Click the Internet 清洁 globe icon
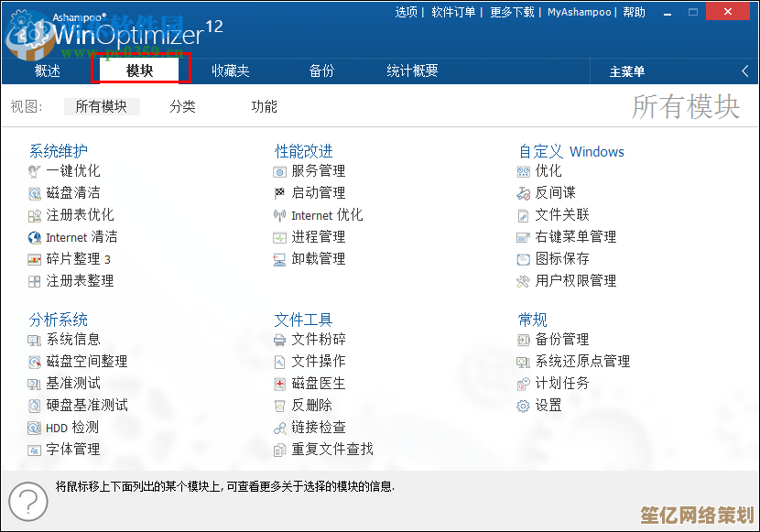 tap(35, 237)
